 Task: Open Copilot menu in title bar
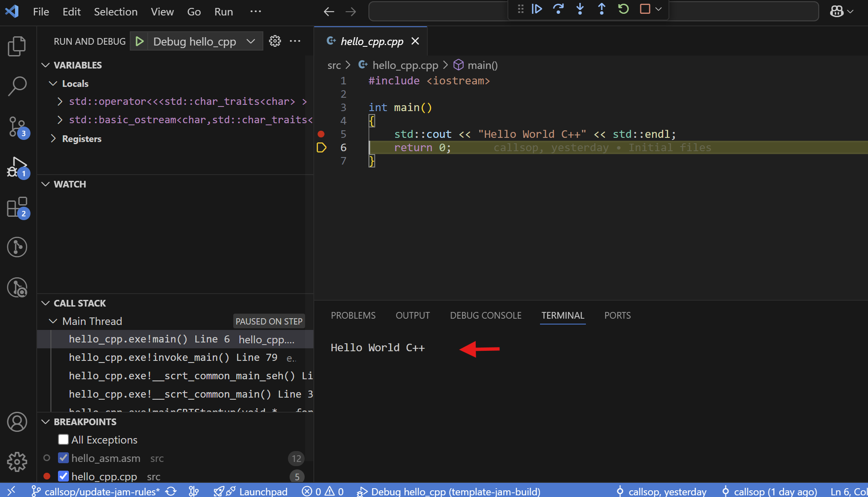pyautogui.click(x=842, y=11)
